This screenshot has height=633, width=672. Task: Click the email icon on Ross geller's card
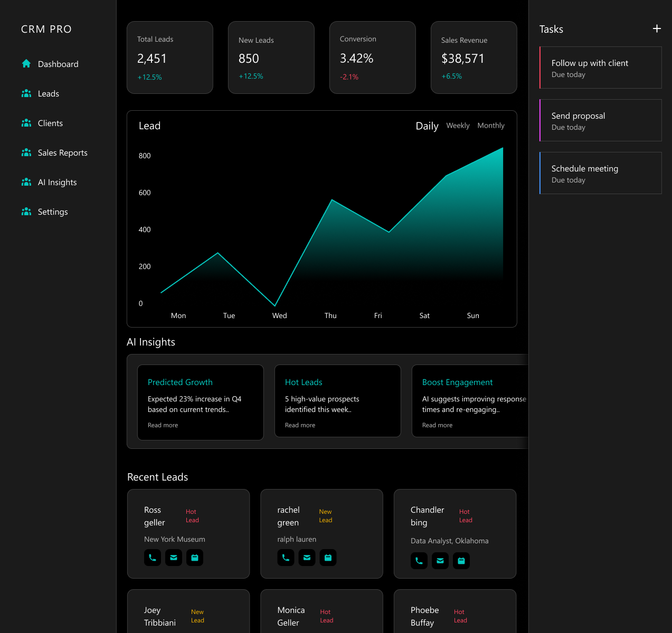(174, 558)
